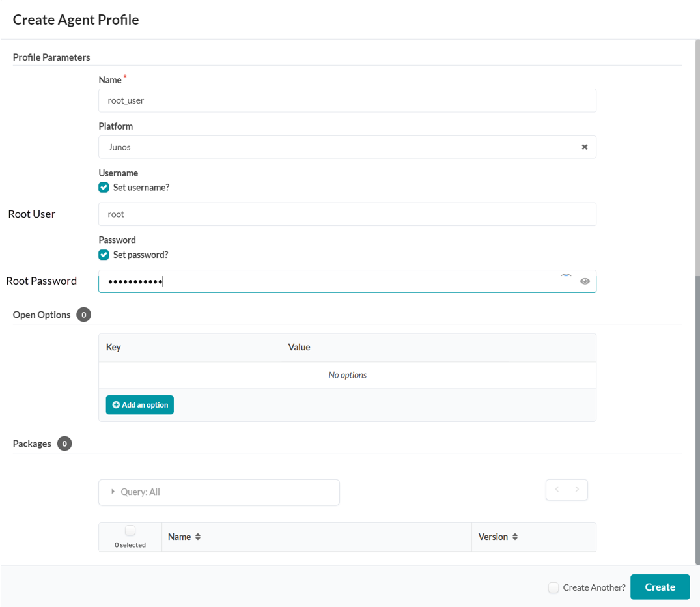Go to next packages page
700x607 pixels.
[577, 490]
